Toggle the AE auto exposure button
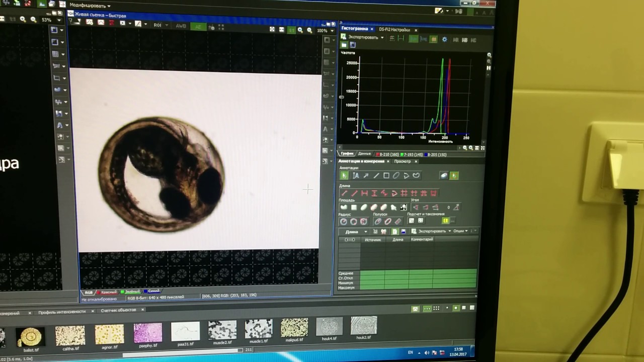This screenshot has width=644, height=362. tap(198, 26)
